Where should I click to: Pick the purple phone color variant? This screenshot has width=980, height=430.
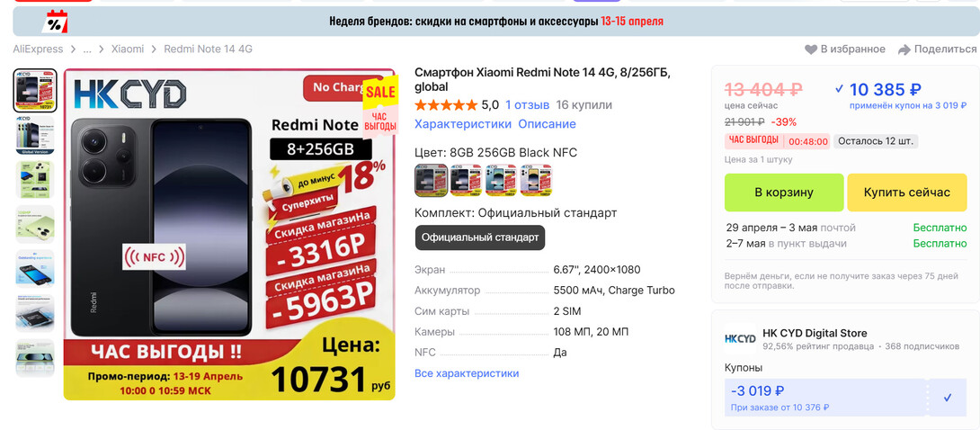[x=536, y=181]
